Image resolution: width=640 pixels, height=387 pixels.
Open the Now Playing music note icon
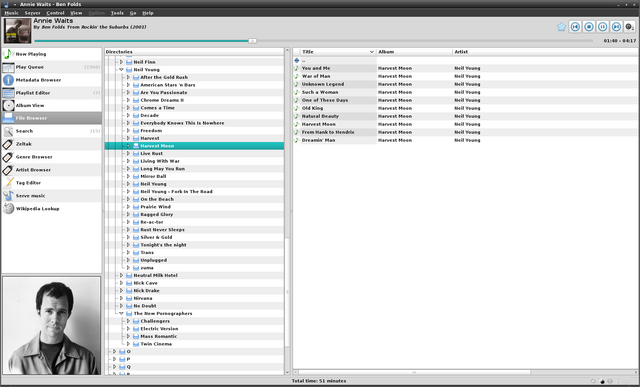pos(8,54)
